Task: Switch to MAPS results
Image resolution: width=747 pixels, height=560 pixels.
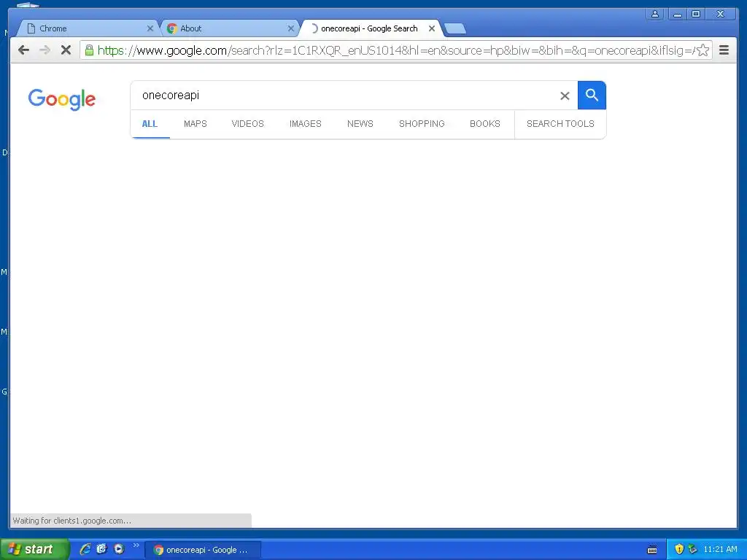Action: click(x=196, y=124)
